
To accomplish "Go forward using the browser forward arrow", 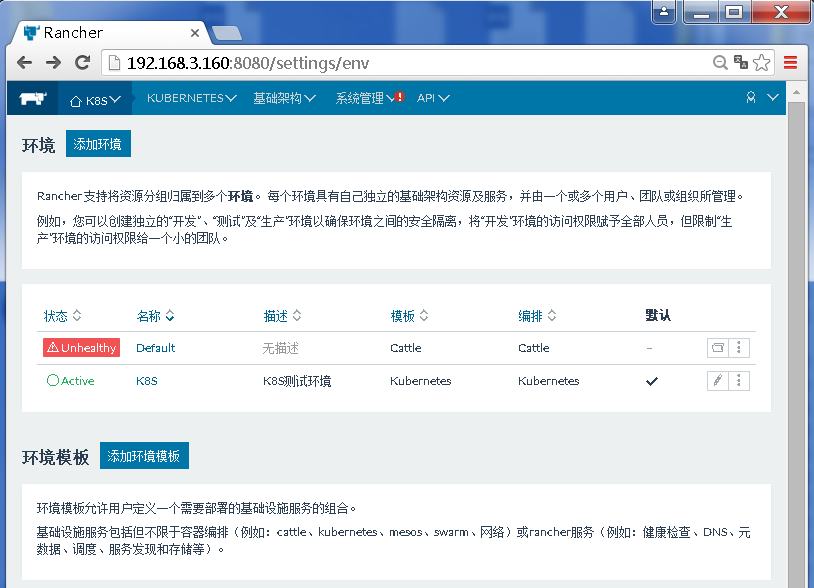I will pos(53,63).
